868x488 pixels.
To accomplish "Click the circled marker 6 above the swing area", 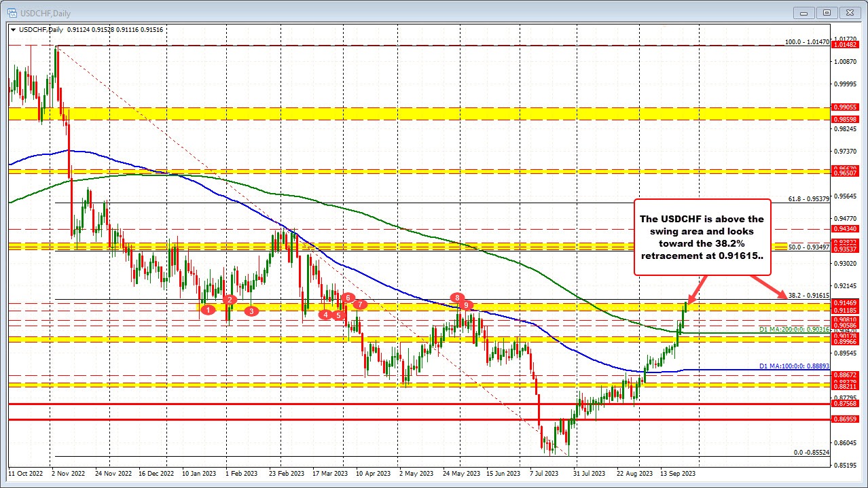I will click(347, 298).
